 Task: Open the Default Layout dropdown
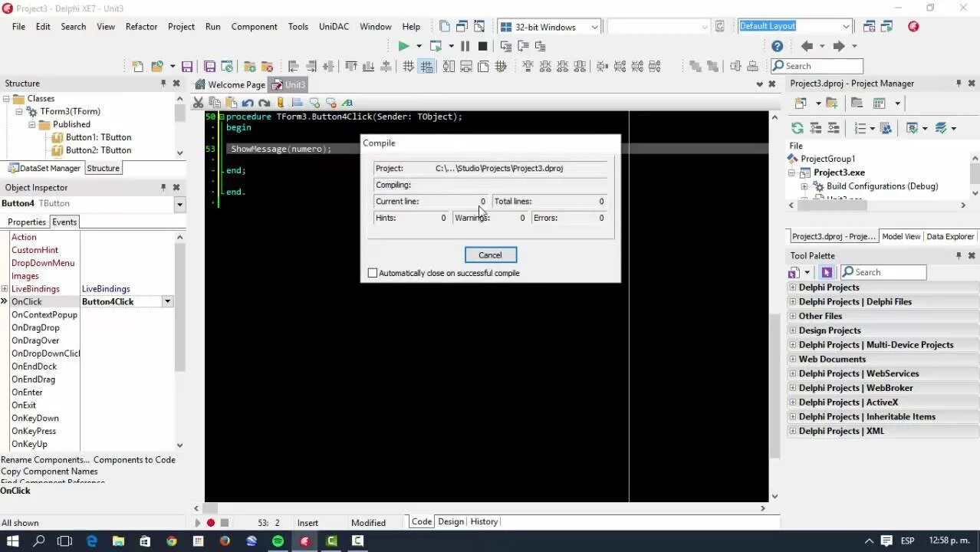coord(846,26)
